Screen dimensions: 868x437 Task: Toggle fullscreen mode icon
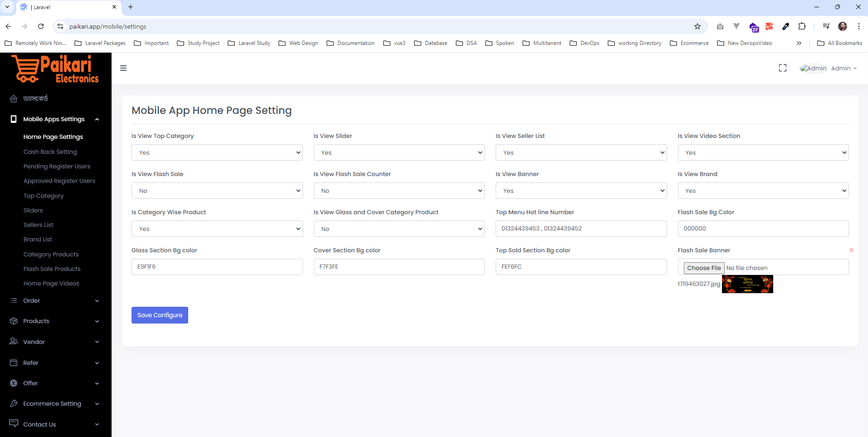pos(783,68)
